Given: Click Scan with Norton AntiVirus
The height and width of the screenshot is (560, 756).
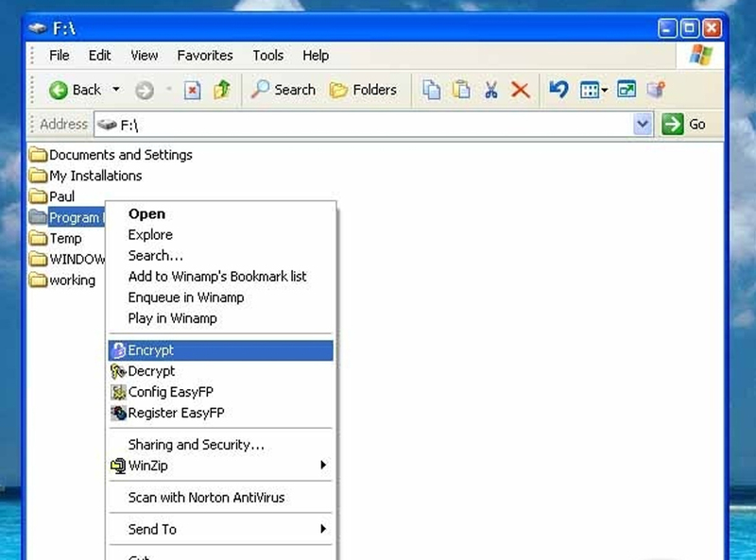Looking at the screenshot, I should point(220,498).
